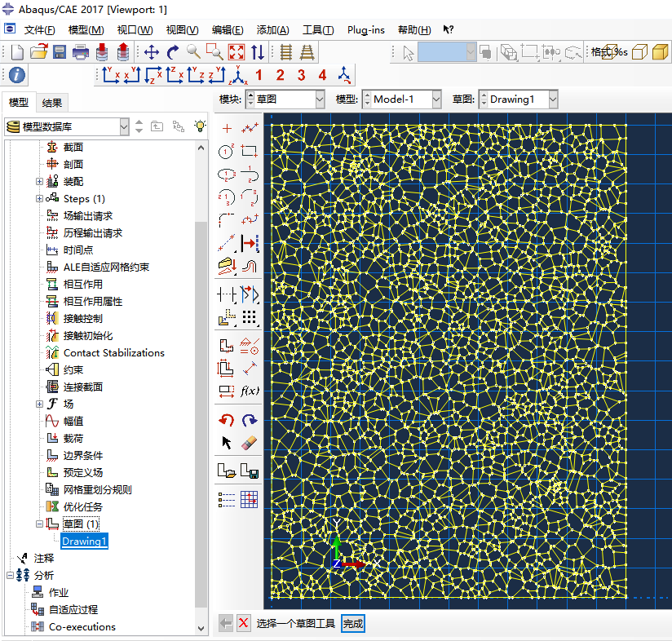Choose the Create Ellipse sketch tool

pyautogui.click(x=227, y=174)
